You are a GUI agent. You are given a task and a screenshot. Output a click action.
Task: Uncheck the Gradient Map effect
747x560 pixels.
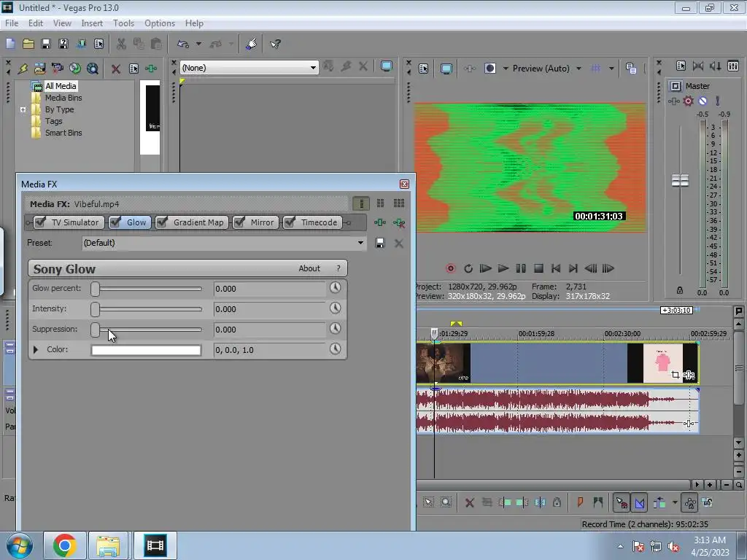pos(162,222)
